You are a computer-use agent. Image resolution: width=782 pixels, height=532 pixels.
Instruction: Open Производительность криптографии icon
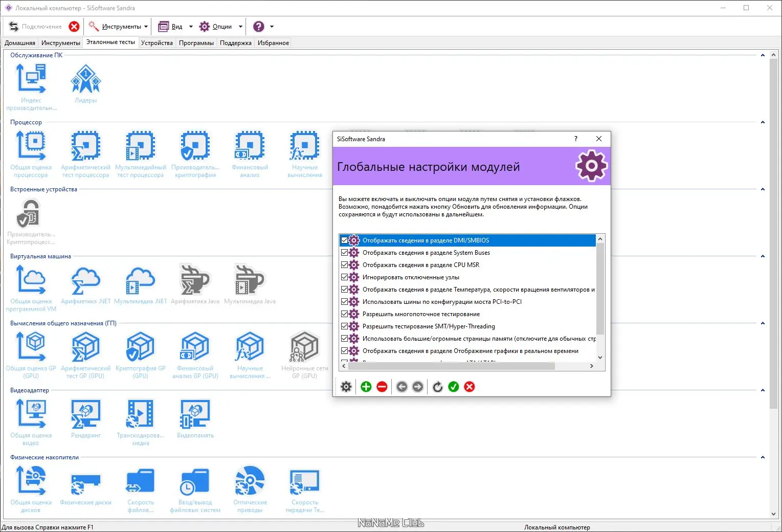click(x=195, y=146)
